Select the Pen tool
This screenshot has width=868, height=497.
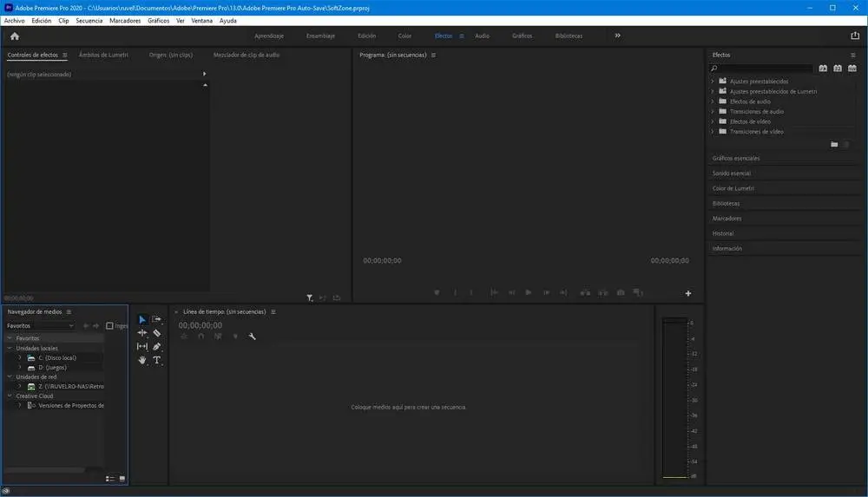coord(156,346)
